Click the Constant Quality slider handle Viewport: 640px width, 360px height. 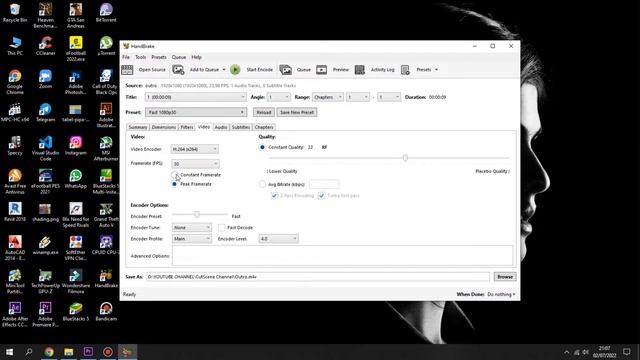click(x=405, y=158)
